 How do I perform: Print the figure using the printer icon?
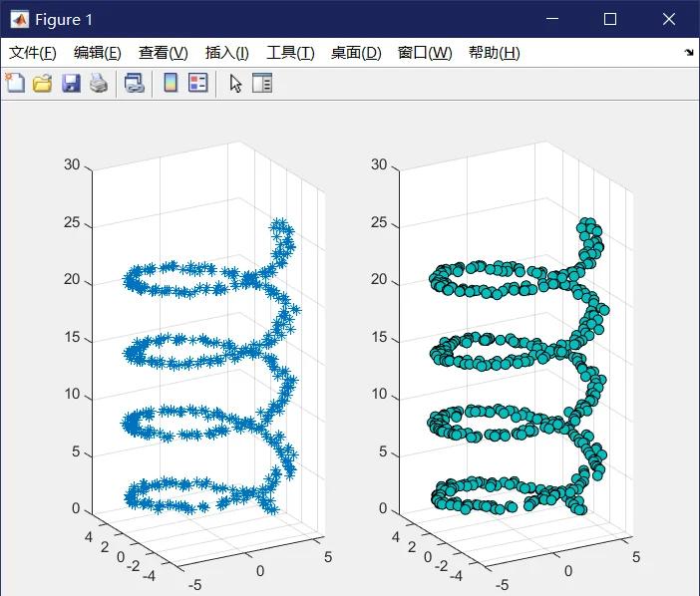pos(98,84)
